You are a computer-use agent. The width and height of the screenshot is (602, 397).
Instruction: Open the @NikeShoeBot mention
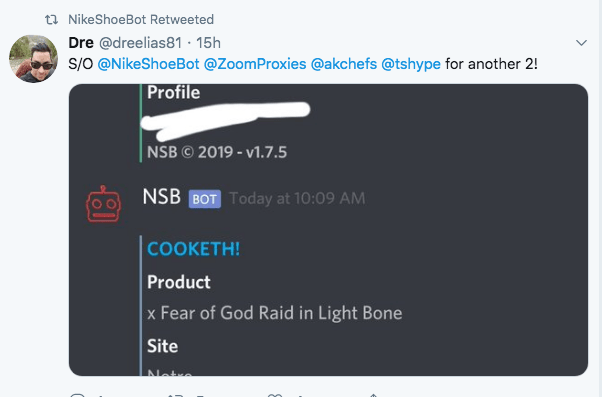pos(149,64)
